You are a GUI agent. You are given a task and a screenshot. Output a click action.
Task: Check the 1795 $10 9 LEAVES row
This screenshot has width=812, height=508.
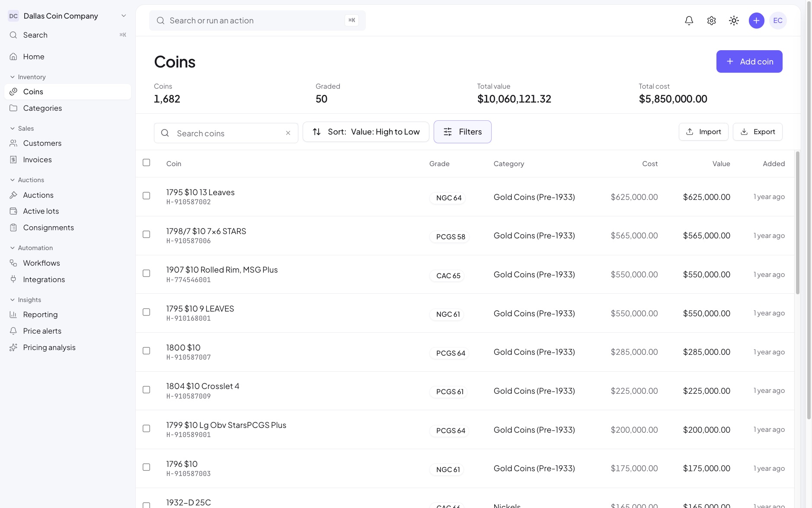click(147, 312)
